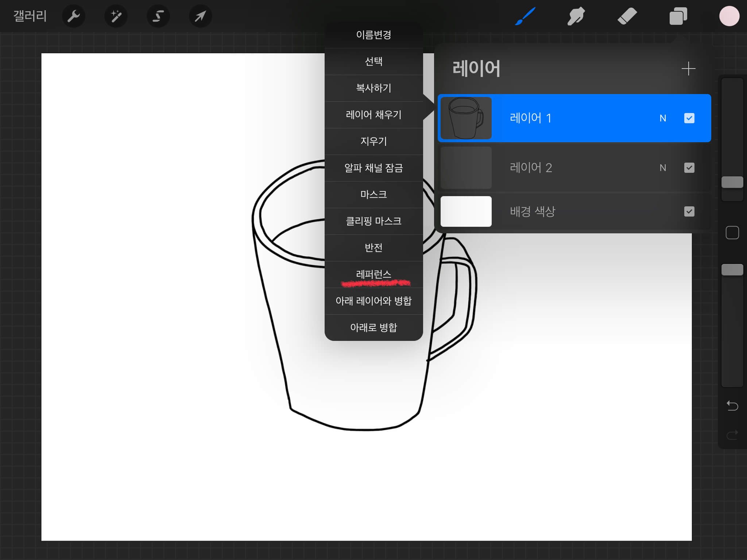The width and height of the screenshot is (747, 560).
Task: Uncheck 레이어 2 visibility checkbox
Action: point(689,168)
